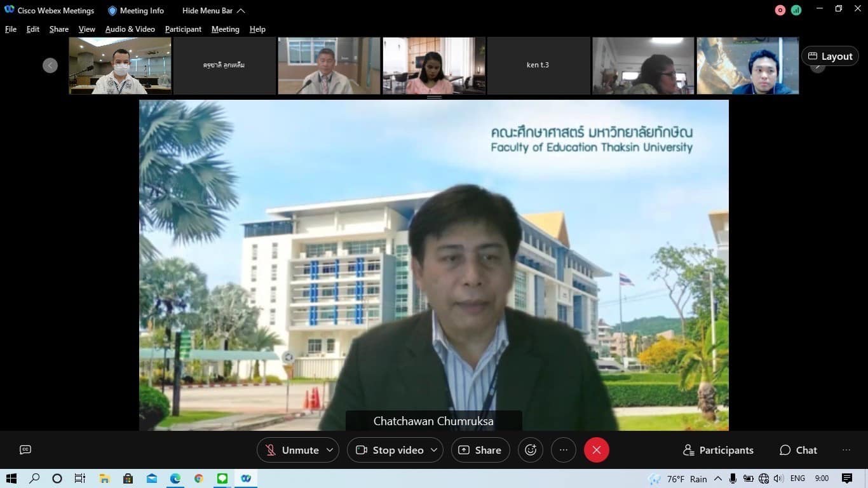Image resolution: width=868 pixels, height=488 pixels.
Task: Switch the ENG input language indicator
Action: (797, 478)
